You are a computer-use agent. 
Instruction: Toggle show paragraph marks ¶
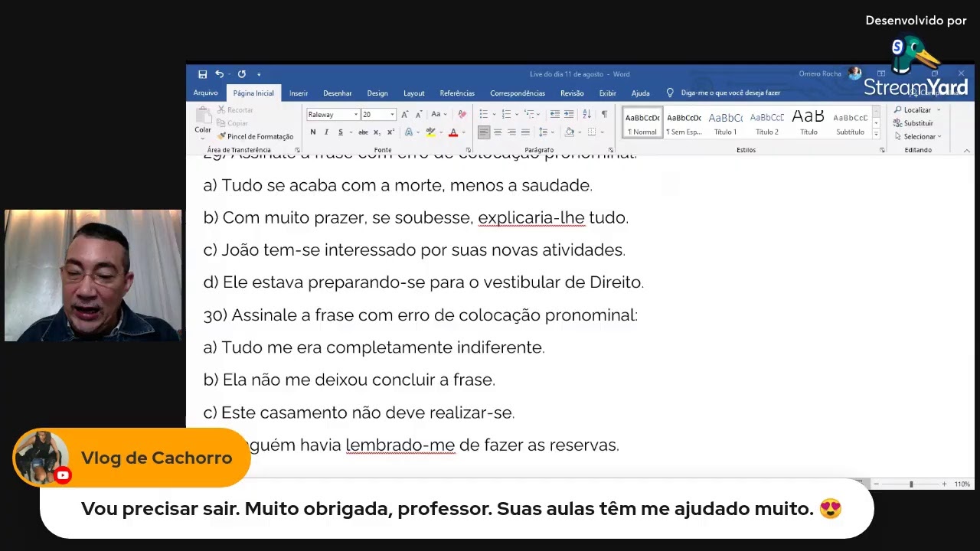point(604,114)
